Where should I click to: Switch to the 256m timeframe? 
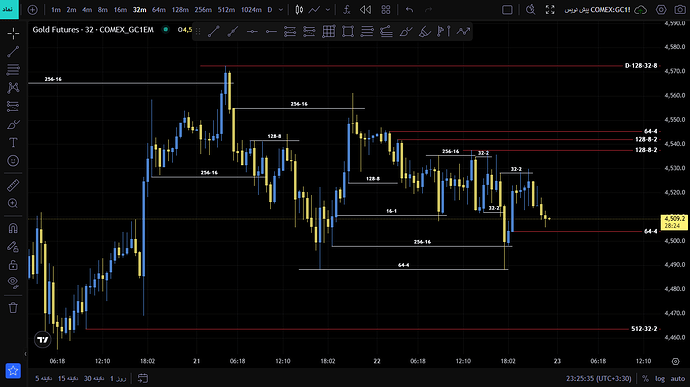(203, 10)
